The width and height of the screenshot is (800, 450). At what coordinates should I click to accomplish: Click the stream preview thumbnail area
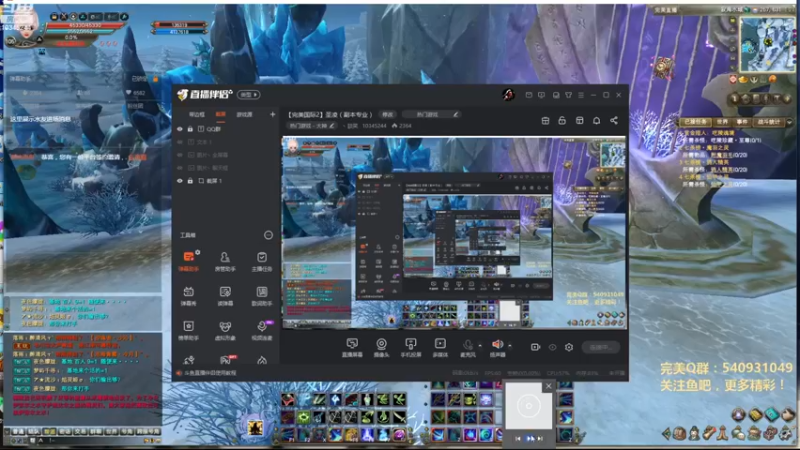pyautogui.click(x=454, y=233)
